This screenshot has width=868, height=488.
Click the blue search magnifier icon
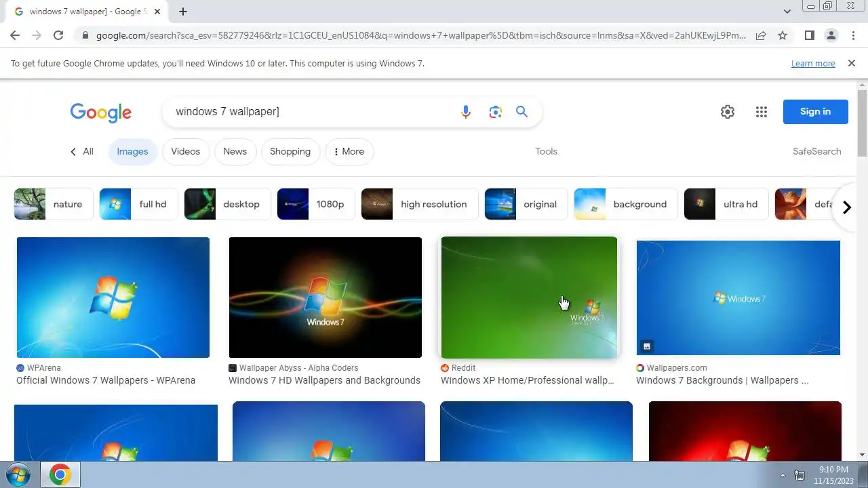tap(521, 112)
